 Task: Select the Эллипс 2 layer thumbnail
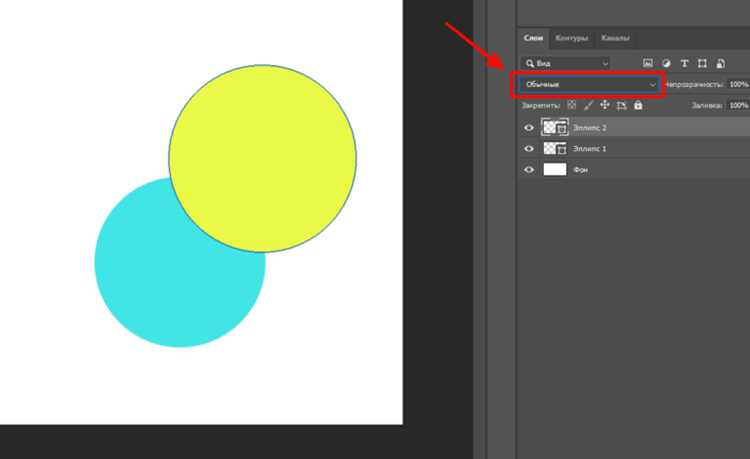coord(555,128)
